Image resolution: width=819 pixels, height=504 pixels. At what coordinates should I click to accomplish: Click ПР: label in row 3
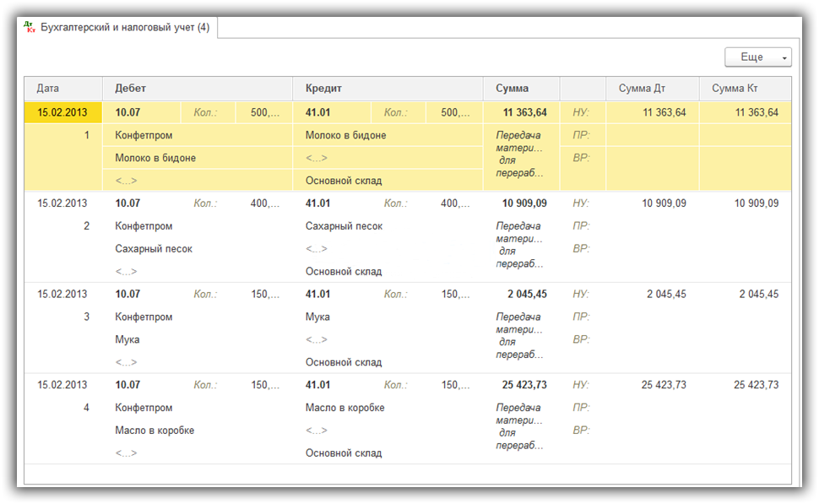[x=581, y=317]
